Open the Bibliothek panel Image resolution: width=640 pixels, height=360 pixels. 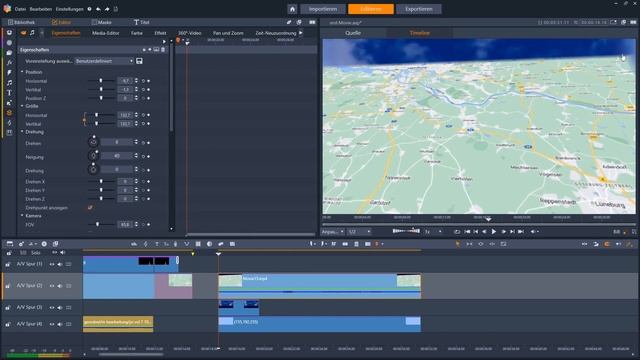coord(22,22)
